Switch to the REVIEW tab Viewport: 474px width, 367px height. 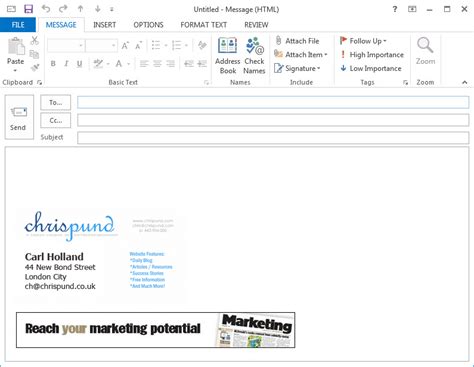[256, 25]
